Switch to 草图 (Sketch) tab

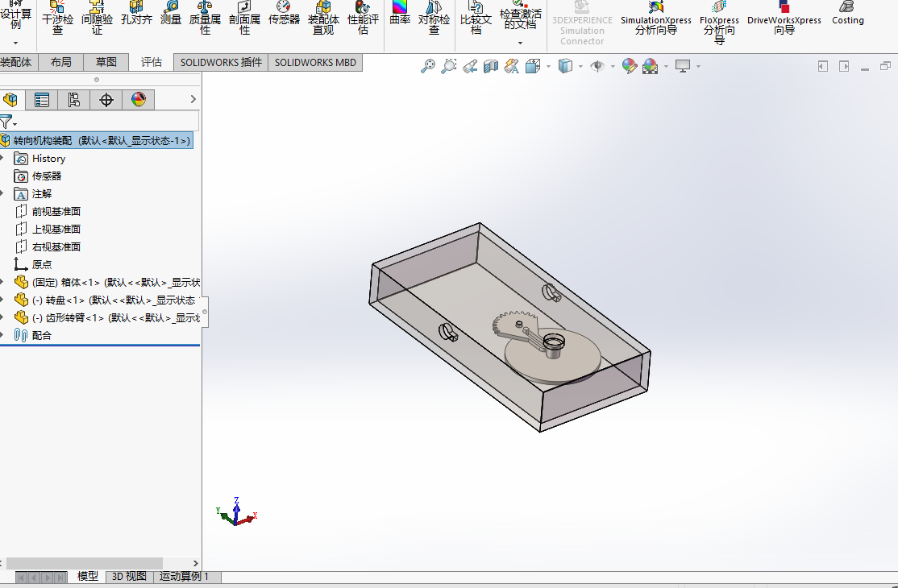106,62
